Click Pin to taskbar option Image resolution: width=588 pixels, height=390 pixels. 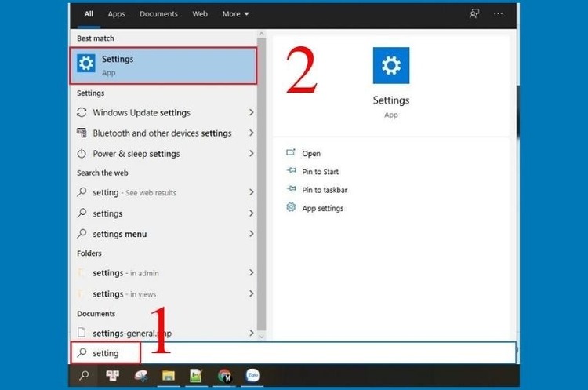point(324,190)
